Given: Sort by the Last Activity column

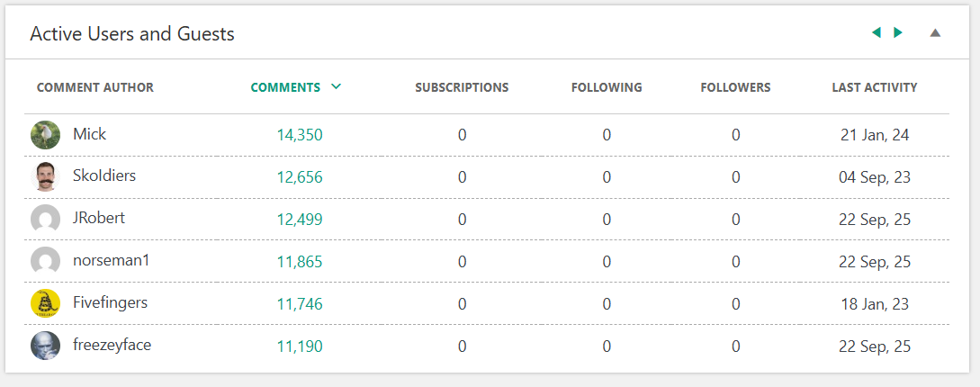Looking at the screenshot, I should [x=874, y=87].
